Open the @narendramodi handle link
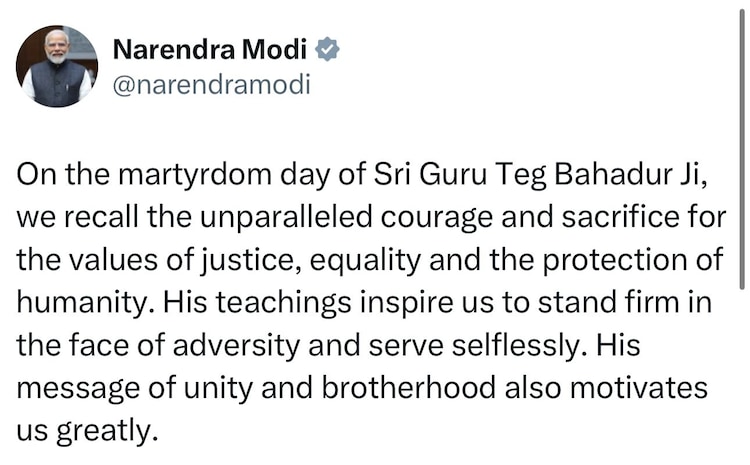Image resolution: width=750 pixels, height=465 pixels. tap(212, 84)
